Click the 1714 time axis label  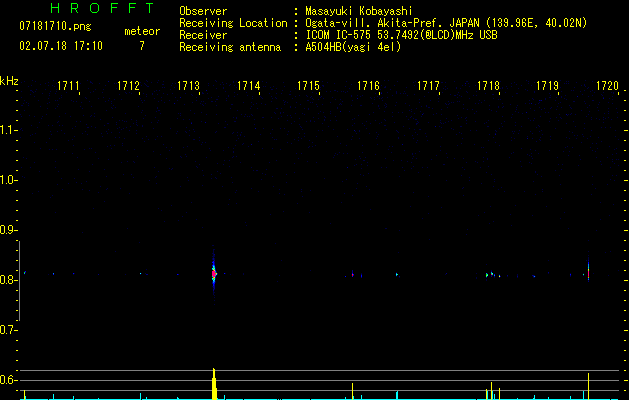point(248,85)
